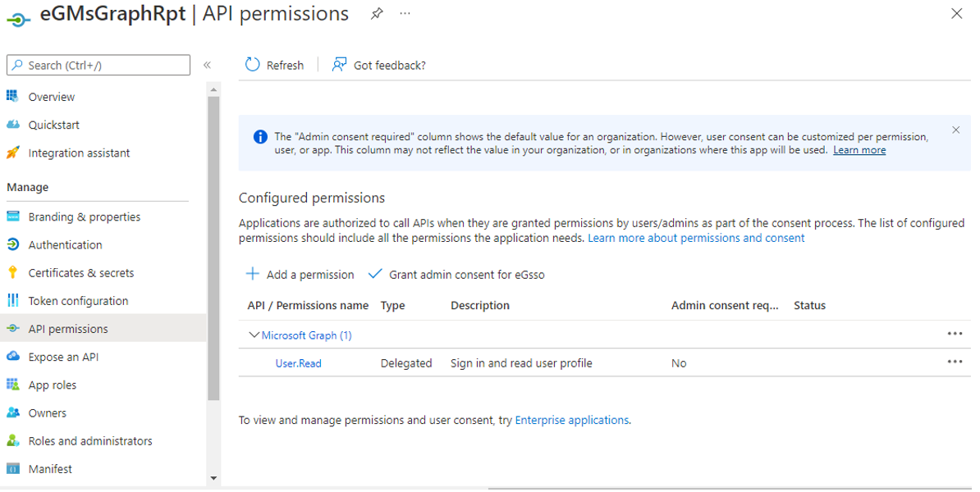Click the eGMsGraphRpt app logo icon
This screenshot has width=980, height=492.
click(18, 19)
